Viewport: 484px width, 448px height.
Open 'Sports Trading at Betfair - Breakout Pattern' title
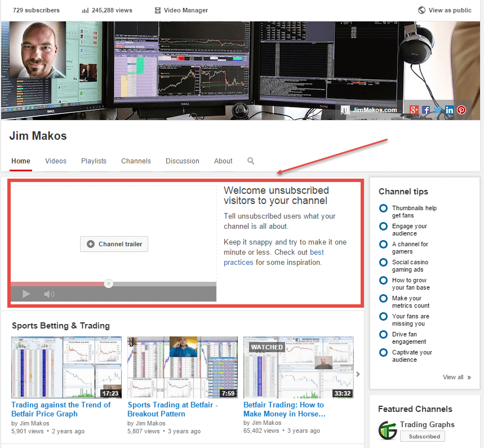[173, 409]
